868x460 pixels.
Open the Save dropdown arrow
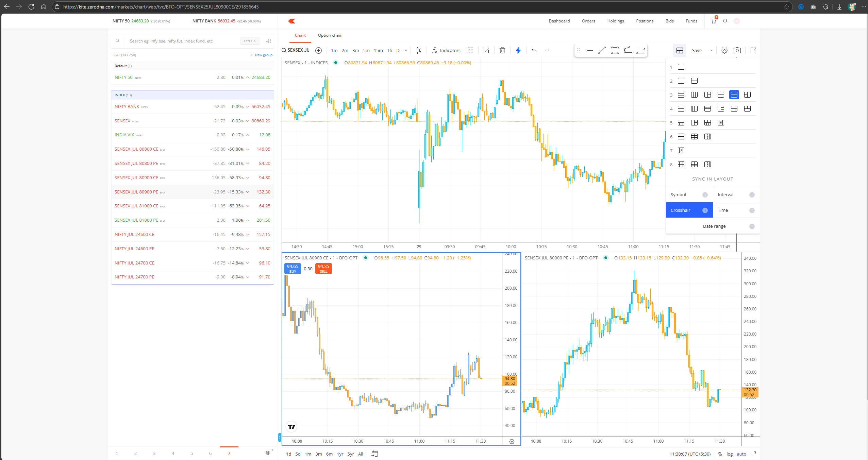click(711, 50)
